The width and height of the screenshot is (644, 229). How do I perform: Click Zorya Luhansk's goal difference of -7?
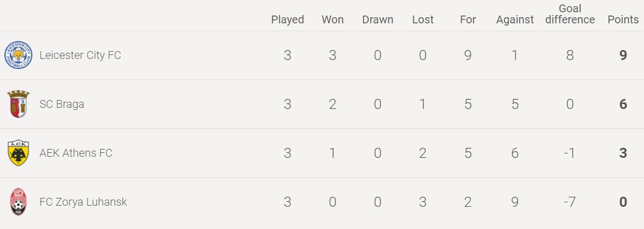pyautogui.click(x=569, y=202)
